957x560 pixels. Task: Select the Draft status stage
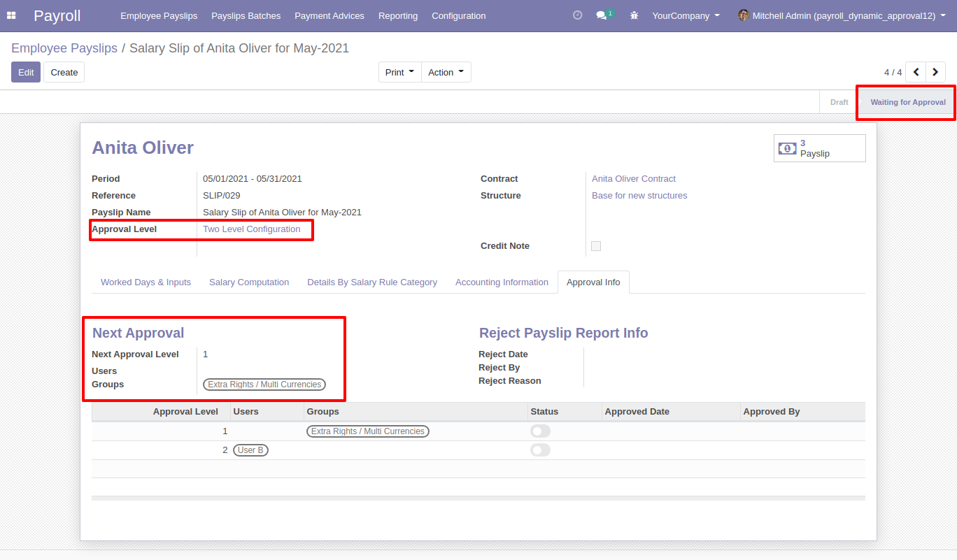click(x=839, y=102)
